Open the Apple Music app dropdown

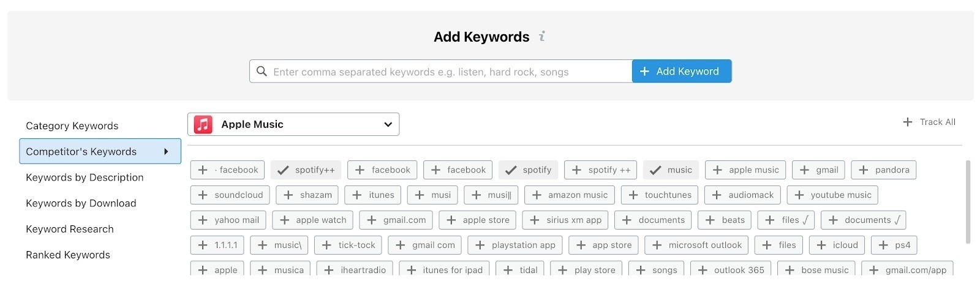pyautogui.click(x=388, y=124)
